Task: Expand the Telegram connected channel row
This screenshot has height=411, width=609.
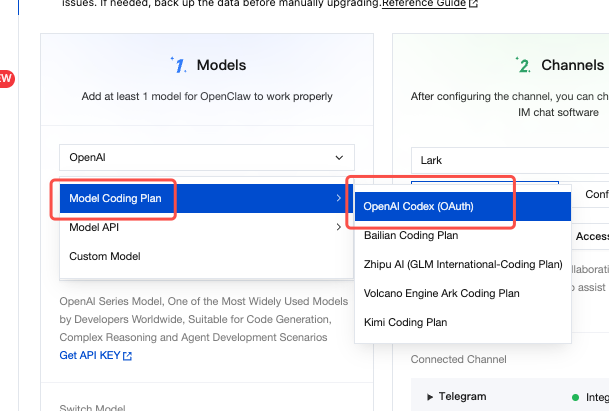Action: point(430,397)
